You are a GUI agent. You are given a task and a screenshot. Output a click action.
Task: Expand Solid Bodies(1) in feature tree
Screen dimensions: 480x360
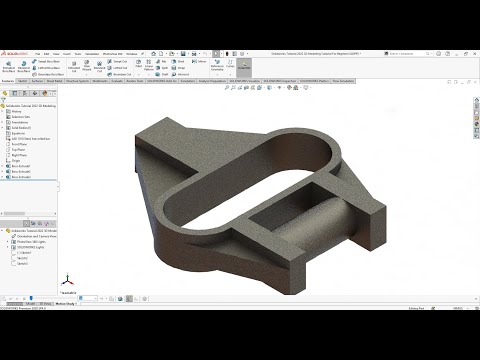pos(3,128)
